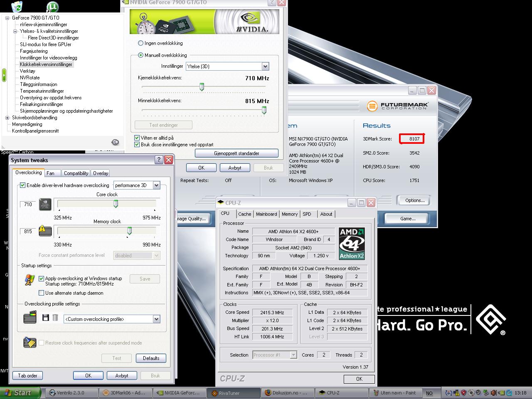Click Options... in 3DMark results window
Screen dimensions: 532x399
coord(414,200)
